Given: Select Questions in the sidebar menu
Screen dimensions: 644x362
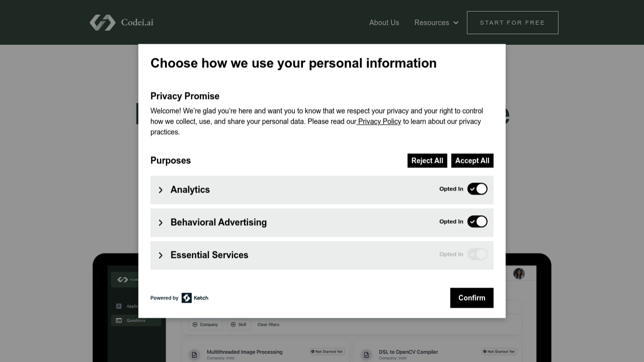Looking at the screenshot, I should click(135, 320).
